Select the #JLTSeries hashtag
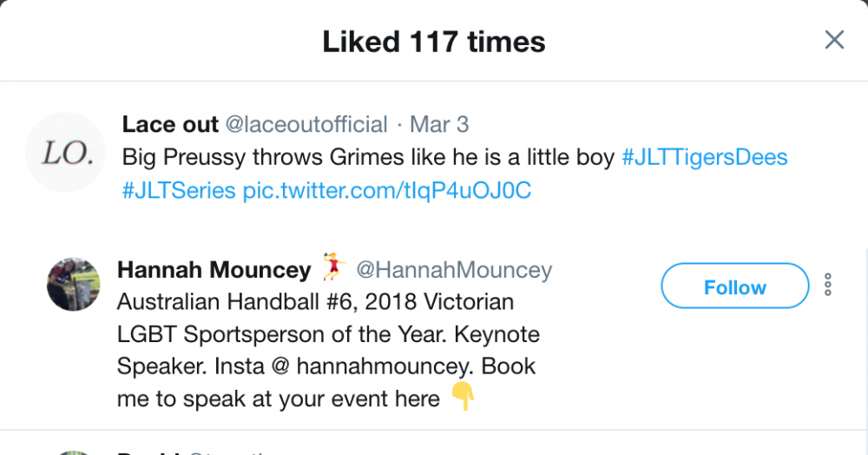Screen dimensions: 868x455 click(x=178, y=190)
